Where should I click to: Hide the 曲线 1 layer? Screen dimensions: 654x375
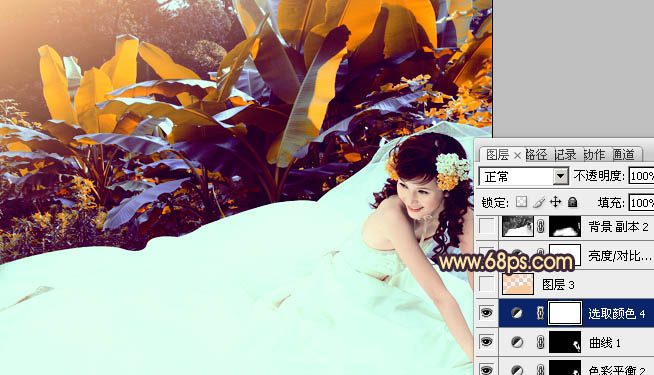486,342
